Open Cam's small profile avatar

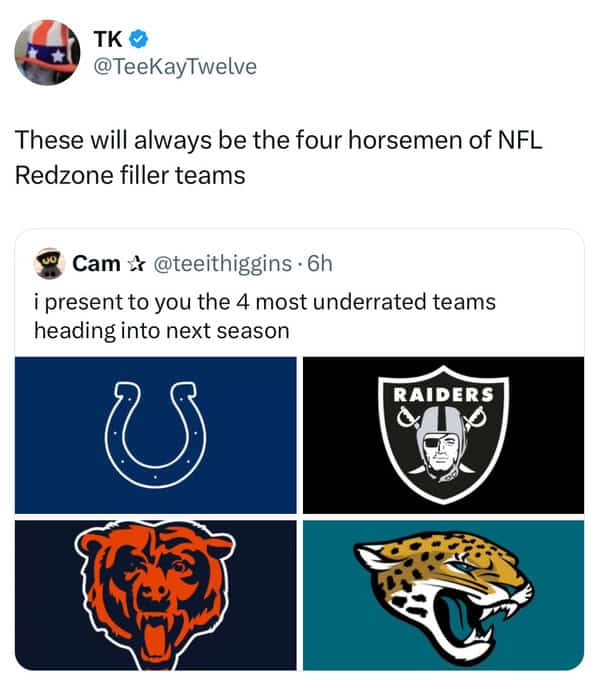[49, 263]
